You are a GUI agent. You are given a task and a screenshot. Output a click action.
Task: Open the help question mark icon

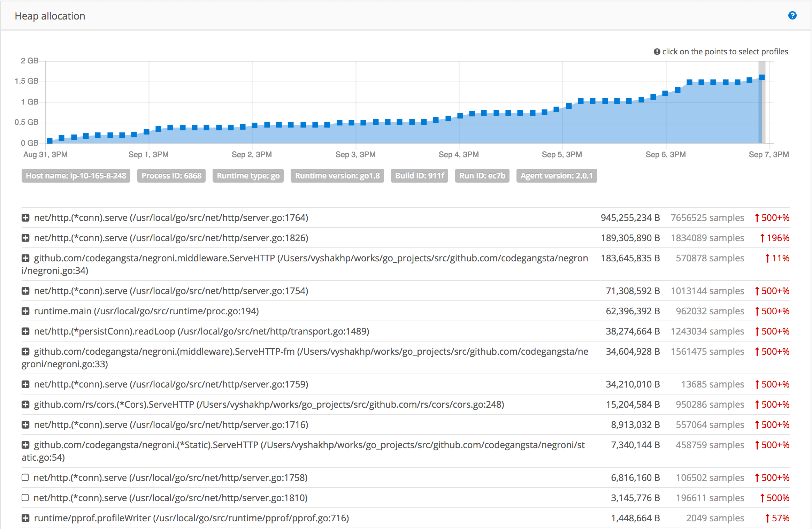pyautogui.click(x=792, y=16)
